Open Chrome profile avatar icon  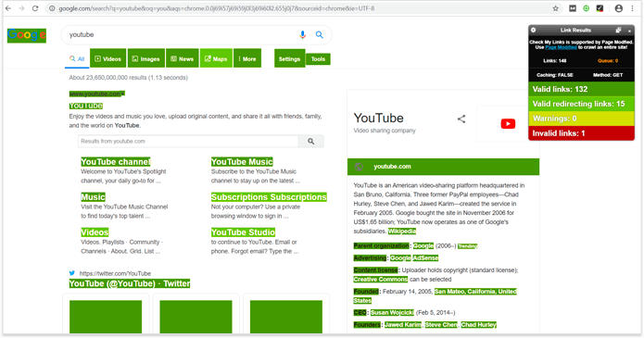pos(618,8)
